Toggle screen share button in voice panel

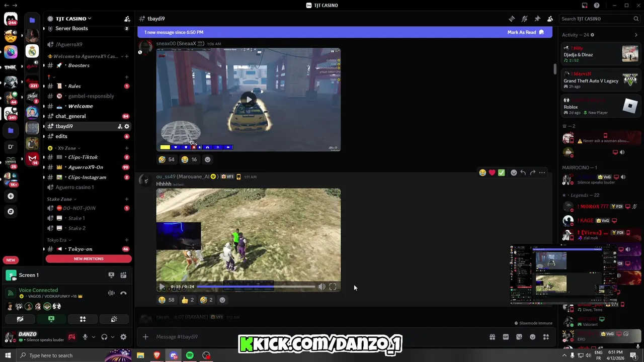pyautogui.click(x=51, y=319)
